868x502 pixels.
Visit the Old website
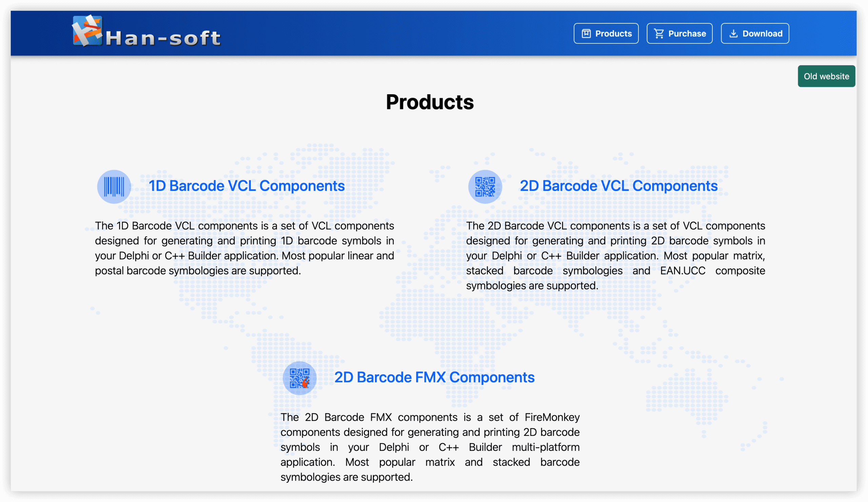click(x=826, y=76)
